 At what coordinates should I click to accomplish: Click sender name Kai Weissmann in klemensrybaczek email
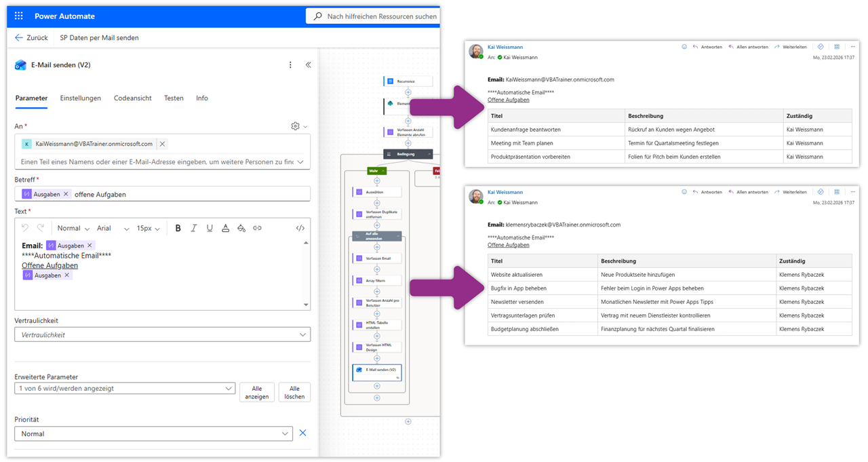(505, 192)
